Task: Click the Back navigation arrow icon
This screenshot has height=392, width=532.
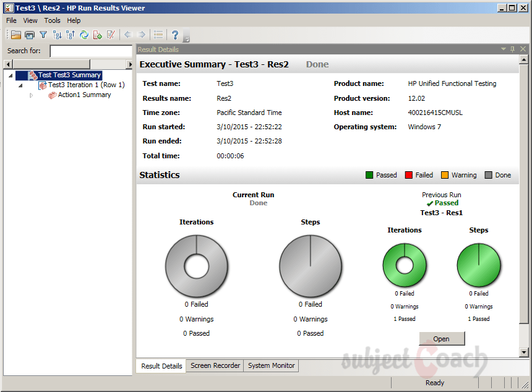Action: [x=127, y=35]
